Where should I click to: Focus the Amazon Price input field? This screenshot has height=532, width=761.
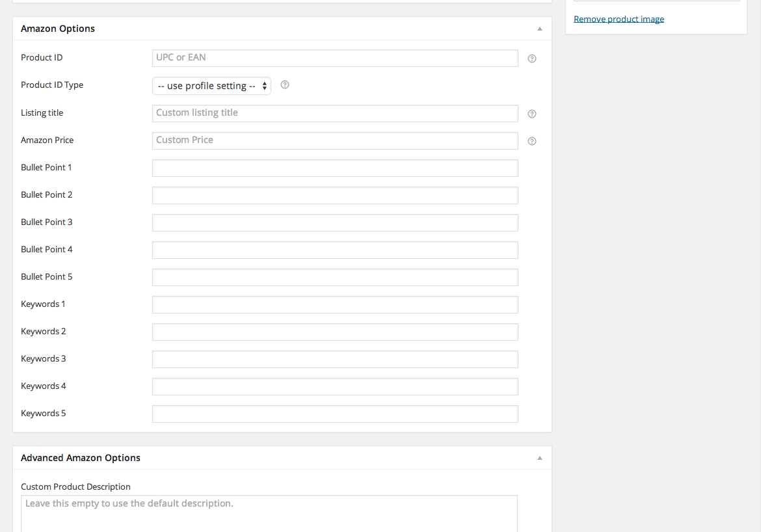(335, 140)
